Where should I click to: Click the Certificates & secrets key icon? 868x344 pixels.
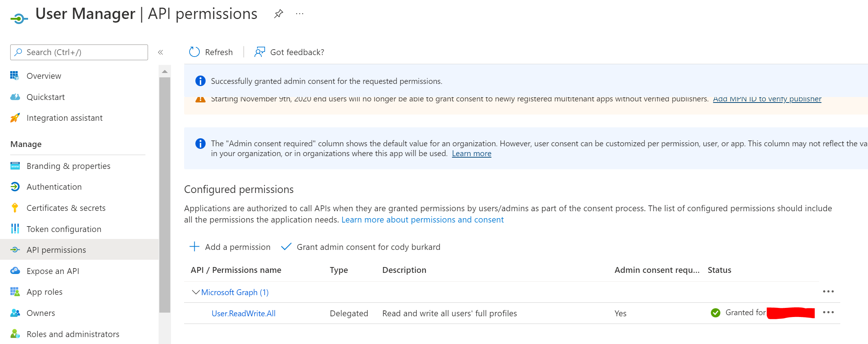point(15,208)
